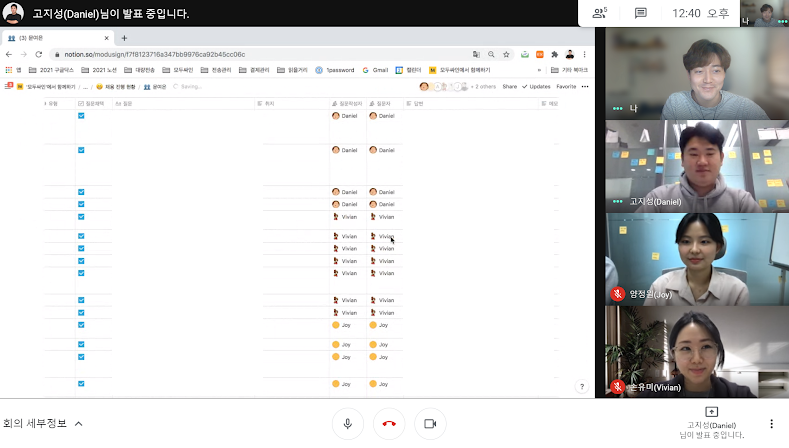Open the 1password bookmark

click(335, 70)
